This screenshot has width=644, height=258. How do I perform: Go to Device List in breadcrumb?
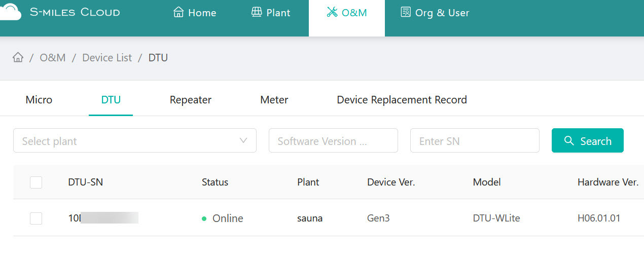[107, 58]
